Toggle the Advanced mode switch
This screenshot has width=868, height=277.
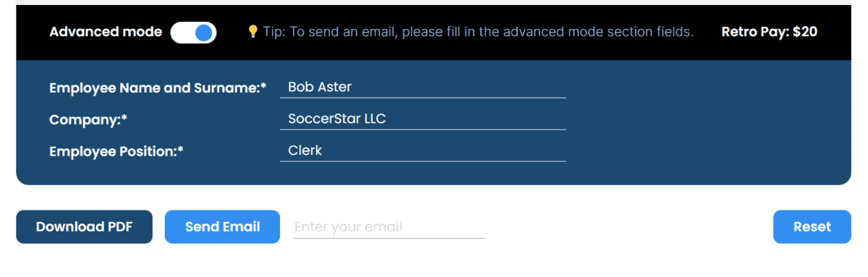(193, 32)
